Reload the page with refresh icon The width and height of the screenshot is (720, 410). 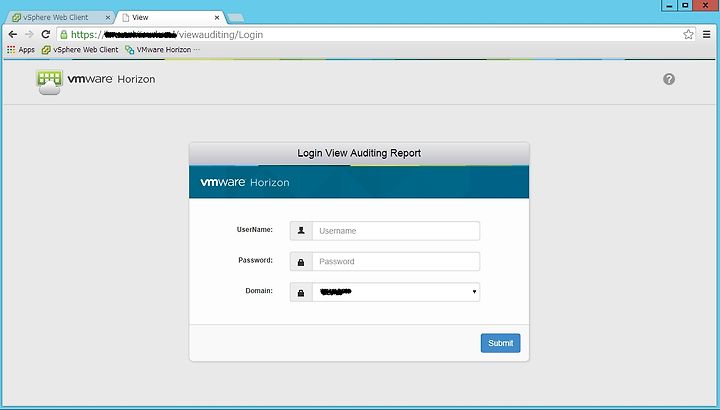[45, 34]
